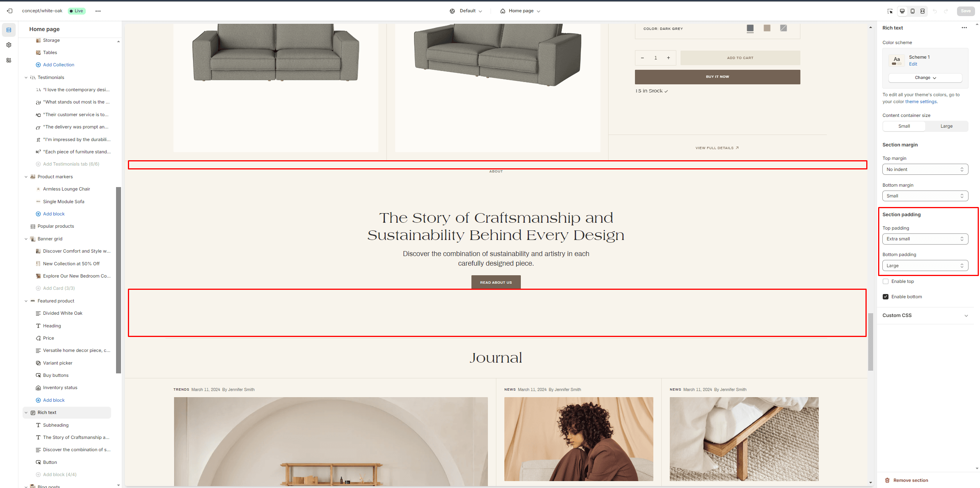Open the app embeds sidebar icon

(9, 60)
